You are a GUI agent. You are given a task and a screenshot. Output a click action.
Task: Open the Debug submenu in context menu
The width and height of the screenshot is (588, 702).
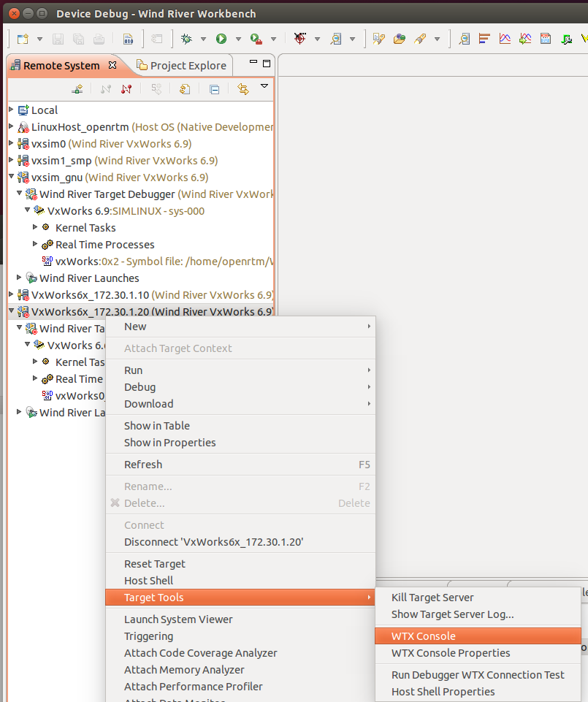(240, 387)
